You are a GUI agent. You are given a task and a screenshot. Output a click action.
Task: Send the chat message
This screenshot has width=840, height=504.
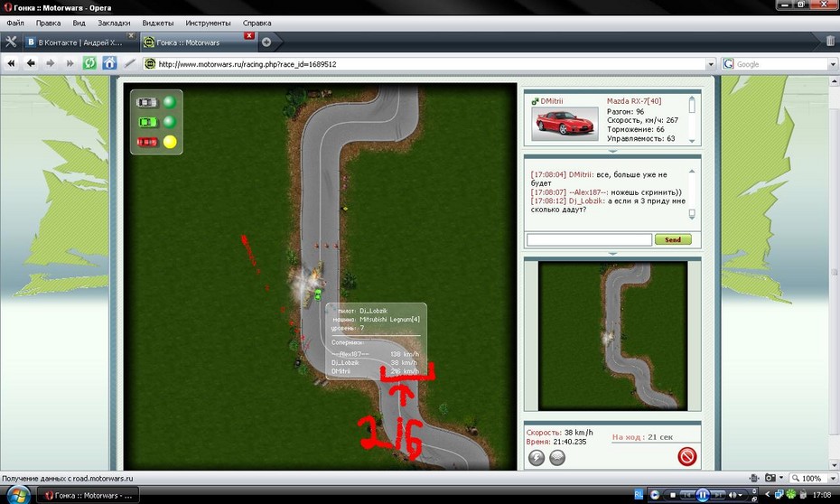tap(673, 239)
